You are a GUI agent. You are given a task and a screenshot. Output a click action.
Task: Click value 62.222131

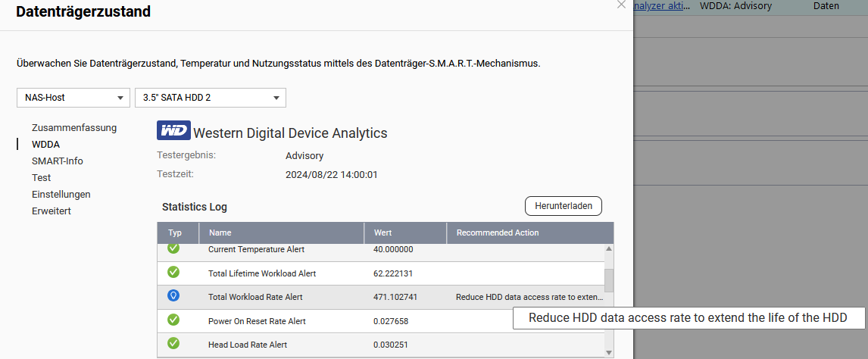coord(393,273)
